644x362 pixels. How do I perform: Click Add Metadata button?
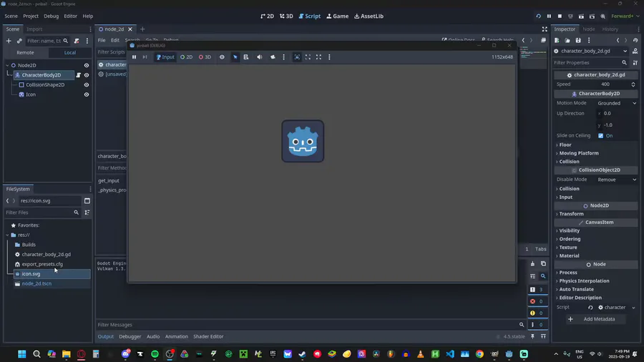(x=595, y=319)
